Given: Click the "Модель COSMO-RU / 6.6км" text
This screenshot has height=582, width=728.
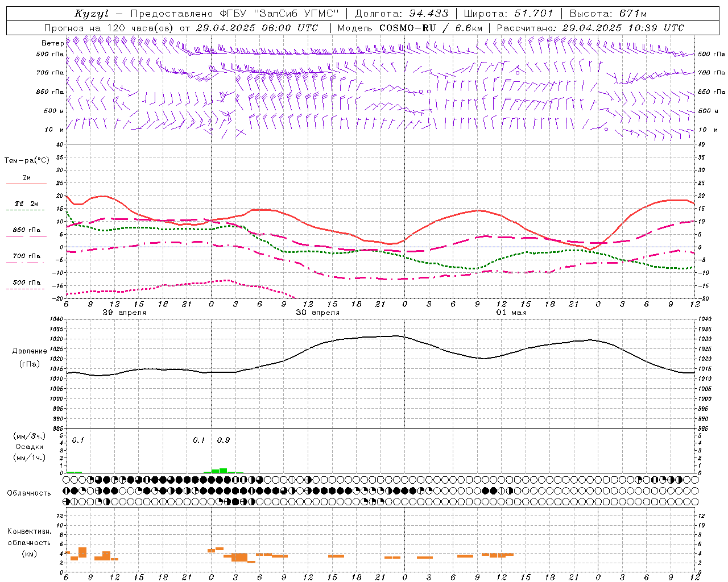Looking at the screenshot, I should (410, 28).
